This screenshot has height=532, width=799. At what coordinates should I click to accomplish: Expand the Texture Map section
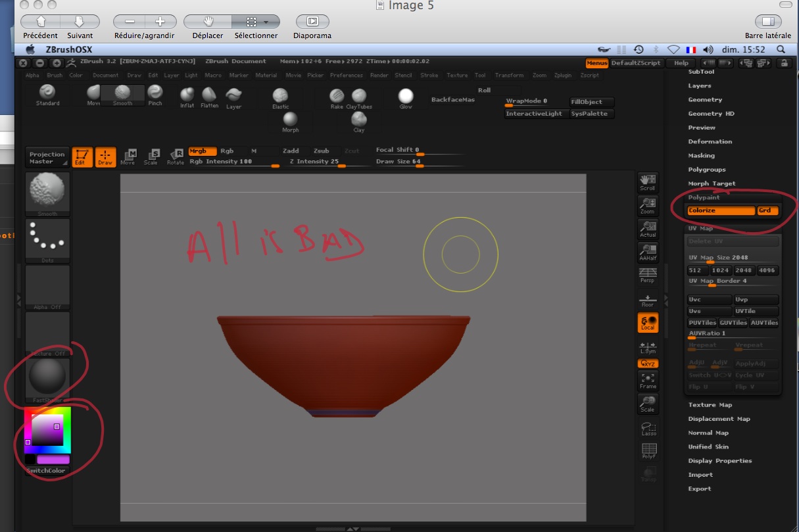710,405
